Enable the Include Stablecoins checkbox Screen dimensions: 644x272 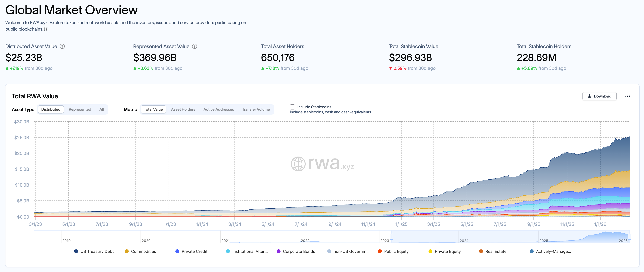pos(292,107)
